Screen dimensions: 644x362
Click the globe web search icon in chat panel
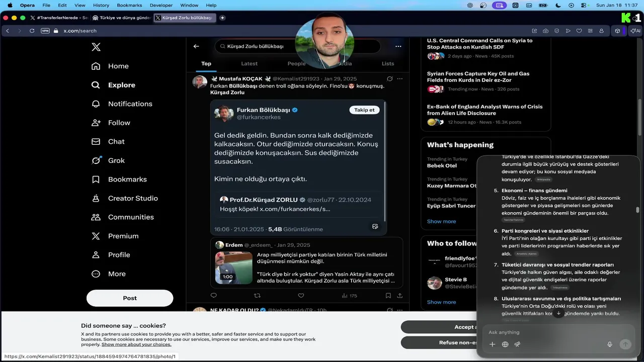pyautogui.click(x=505, y=344)
